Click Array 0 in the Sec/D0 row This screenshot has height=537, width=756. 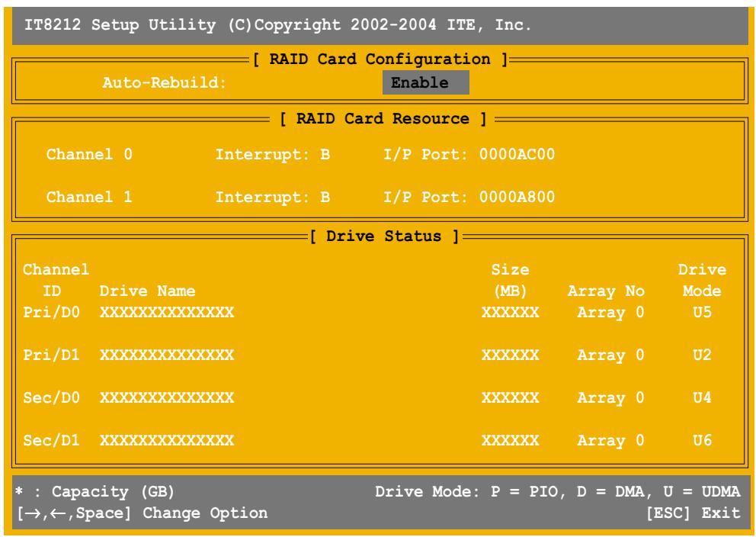click(610, 398)
